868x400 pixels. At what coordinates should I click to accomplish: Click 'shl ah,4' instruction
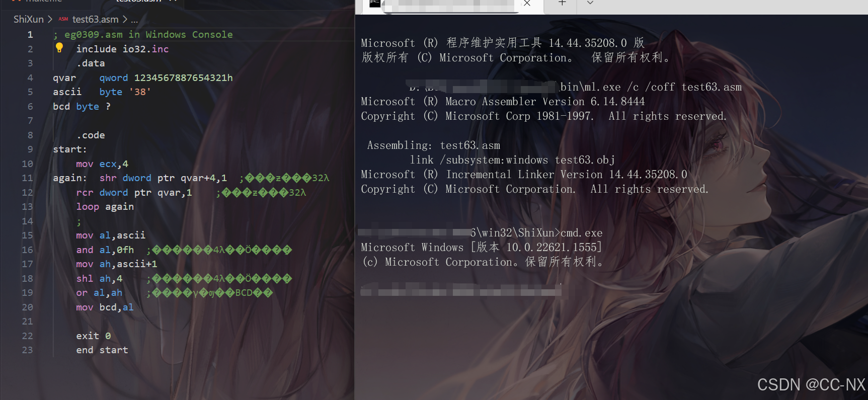[x=99, y=279]
